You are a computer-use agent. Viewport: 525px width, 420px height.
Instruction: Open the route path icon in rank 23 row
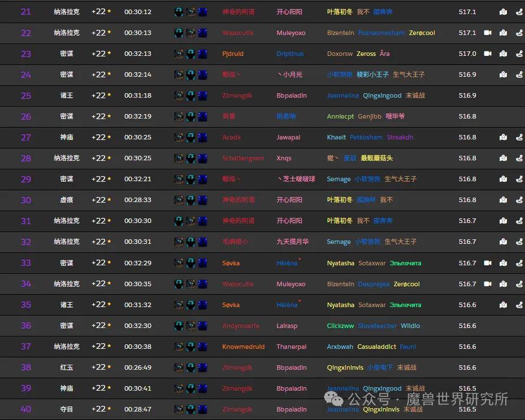pyautogui.click(x=519, y=54)
